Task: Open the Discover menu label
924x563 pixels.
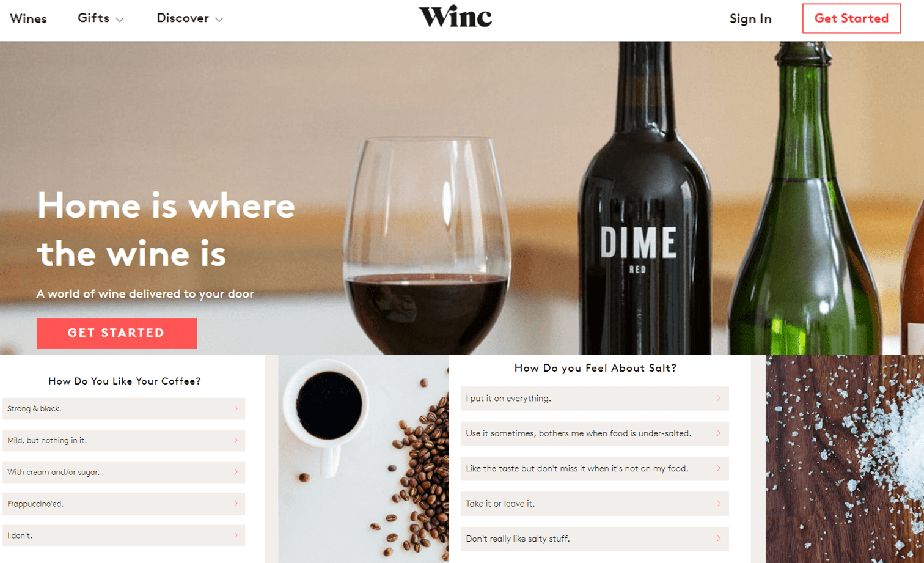Action: click(x=183, y=18)
